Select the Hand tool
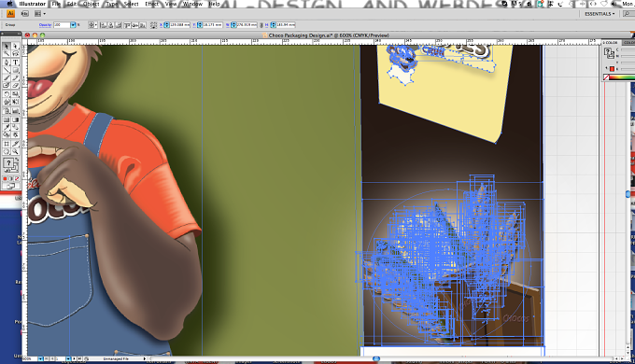Viewport: 635px width, 364px height. tap(7, 152)
